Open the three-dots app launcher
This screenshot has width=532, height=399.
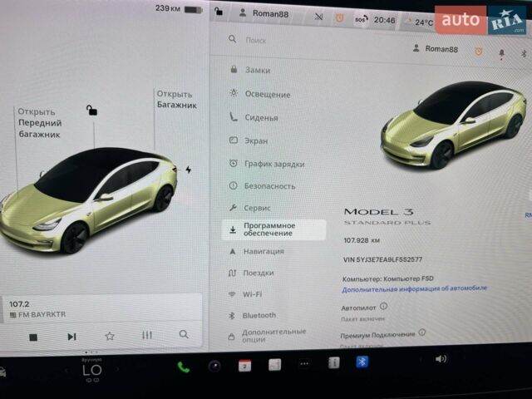304,364
